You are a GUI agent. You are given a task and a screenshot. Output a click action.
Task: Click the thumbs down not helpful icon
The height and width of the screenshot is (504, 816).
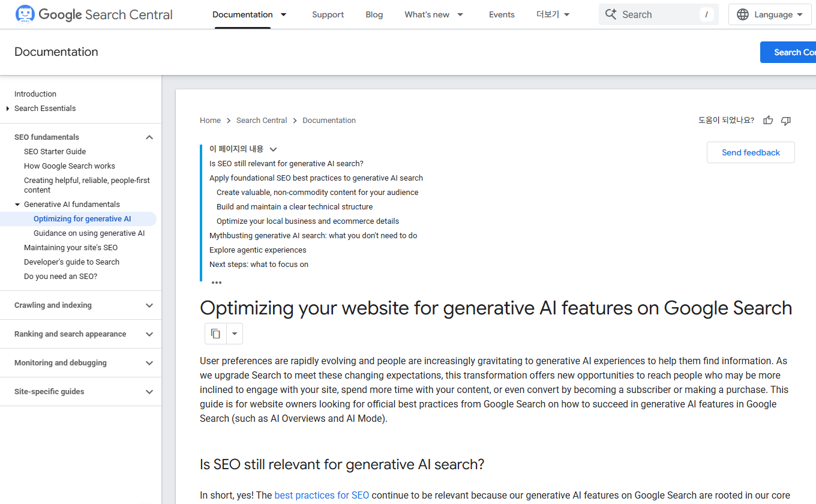click(x=786, y=121)
